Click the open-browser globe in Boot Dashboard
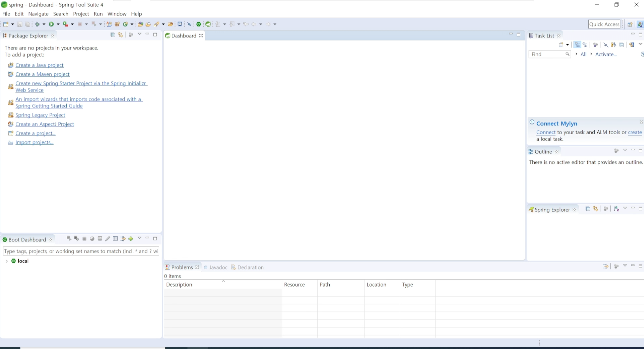 click(x=92, y=239)
